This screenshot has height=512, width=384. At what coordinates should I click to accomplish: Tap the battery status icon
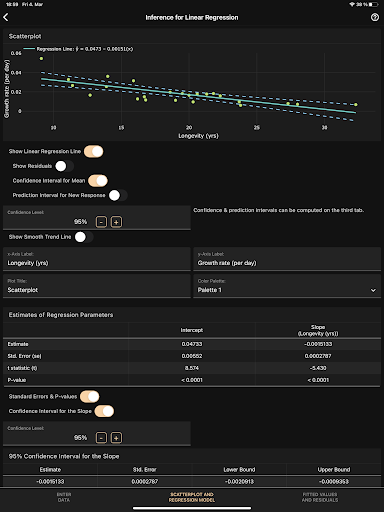tap(373, 4)
